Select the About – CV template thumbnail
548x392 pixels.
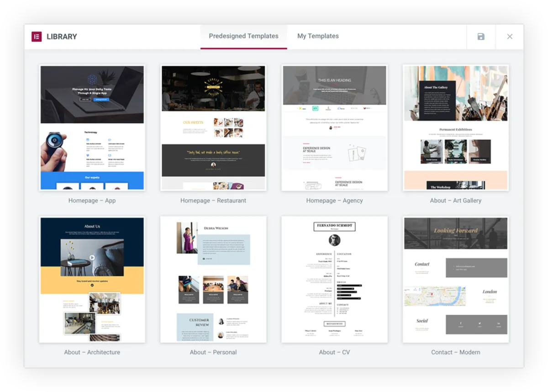coord(334,279)
